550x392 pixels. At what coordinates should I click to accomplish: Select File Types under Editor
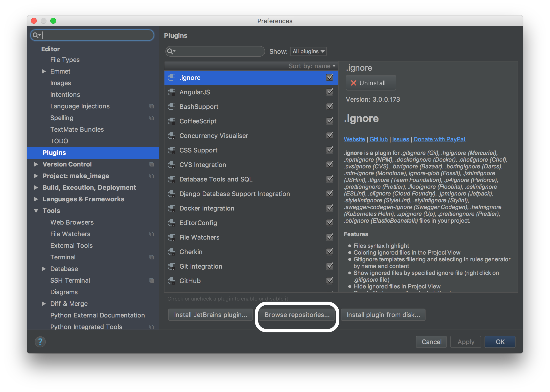(x=65, y=60)
